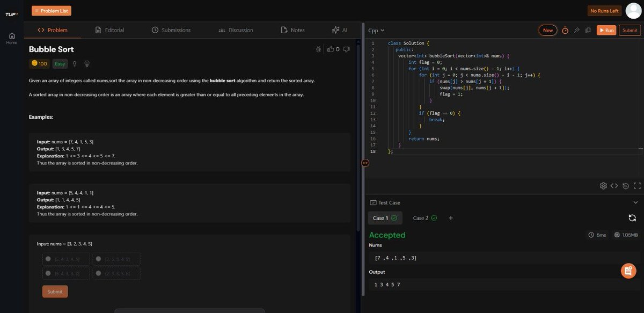644x313 pixels.
Task: Submit the solution in editor toolbar
Action: tap(630, 30)
